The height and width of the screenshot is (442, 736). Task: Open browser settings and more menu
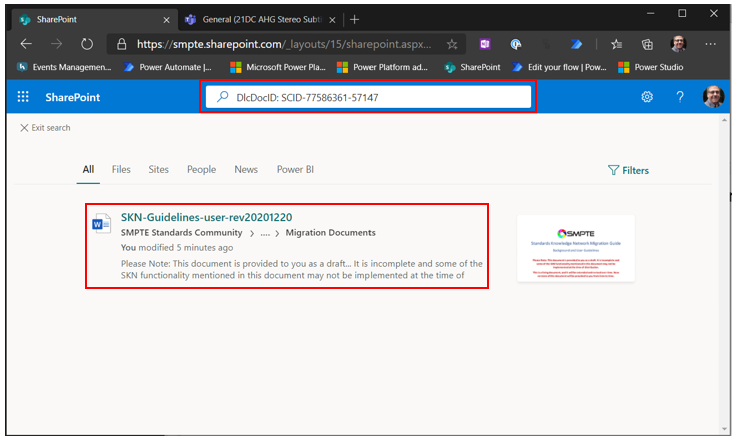[710, 44]
